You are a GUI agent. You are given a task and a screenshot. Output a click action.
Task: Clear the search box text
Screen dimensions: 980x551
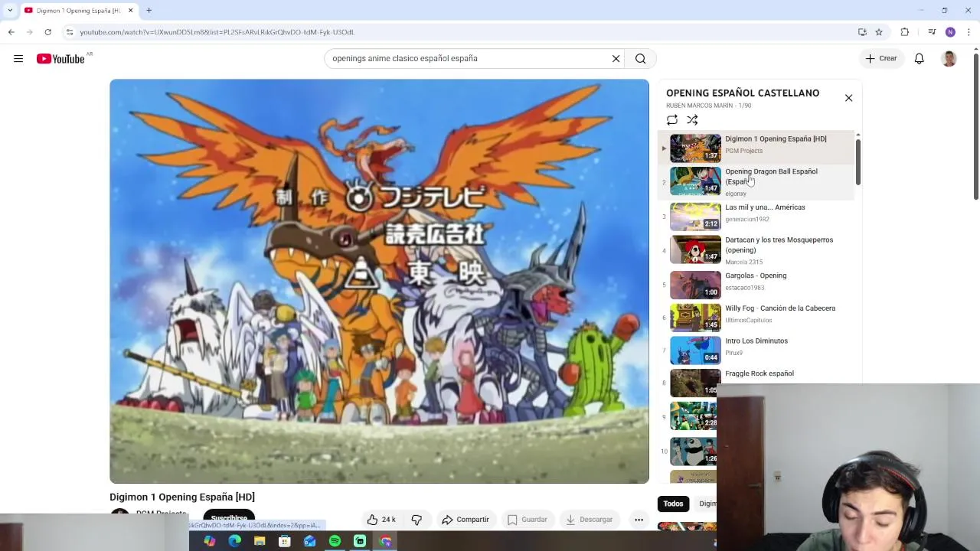coord(616,59)
